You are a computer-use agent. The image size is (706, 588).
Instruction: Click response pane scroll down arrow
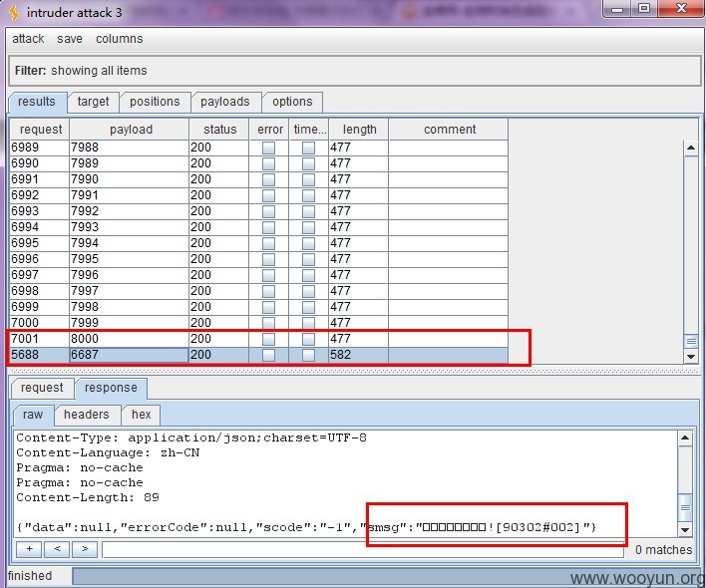685,529
